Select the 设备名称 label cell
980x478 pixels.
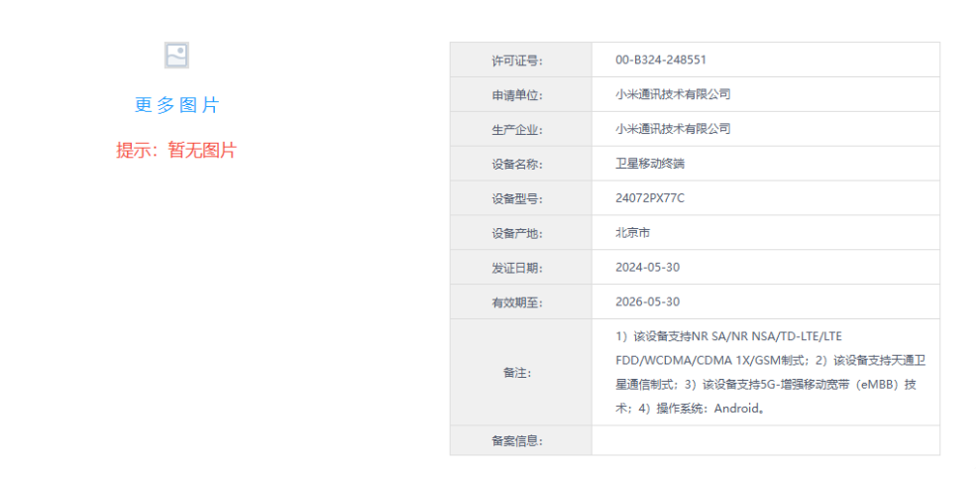[519, 165]
